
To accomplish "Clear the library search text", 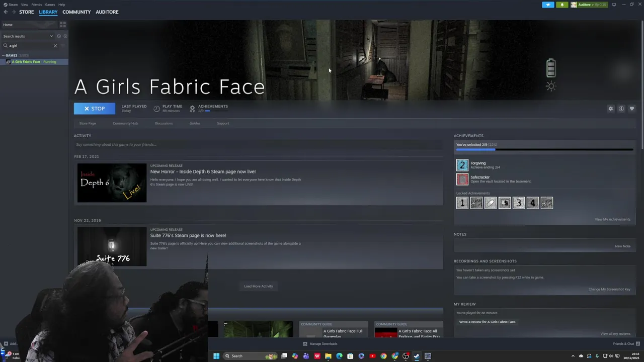I will (55, 46).
